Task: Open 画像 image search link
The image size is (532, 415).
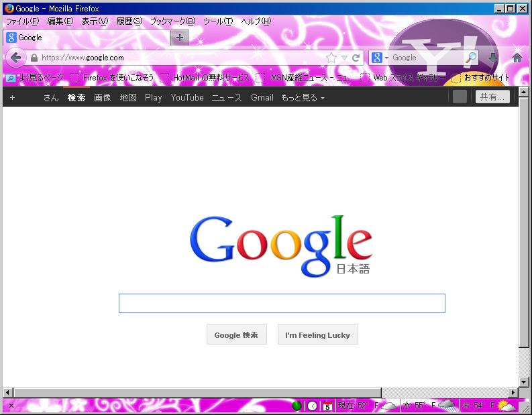Action: (x=103, y=98)
